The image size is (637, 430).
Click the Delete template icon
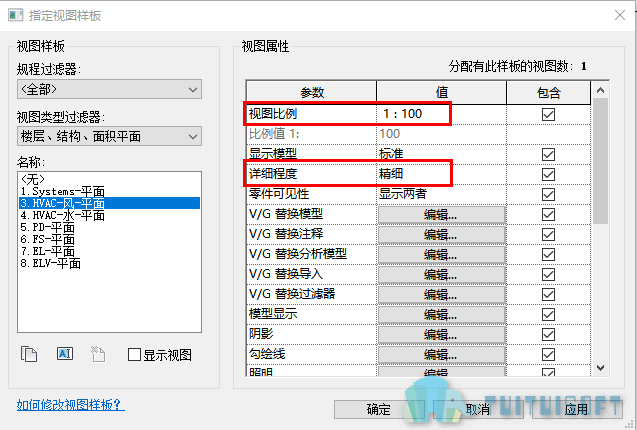98,354
